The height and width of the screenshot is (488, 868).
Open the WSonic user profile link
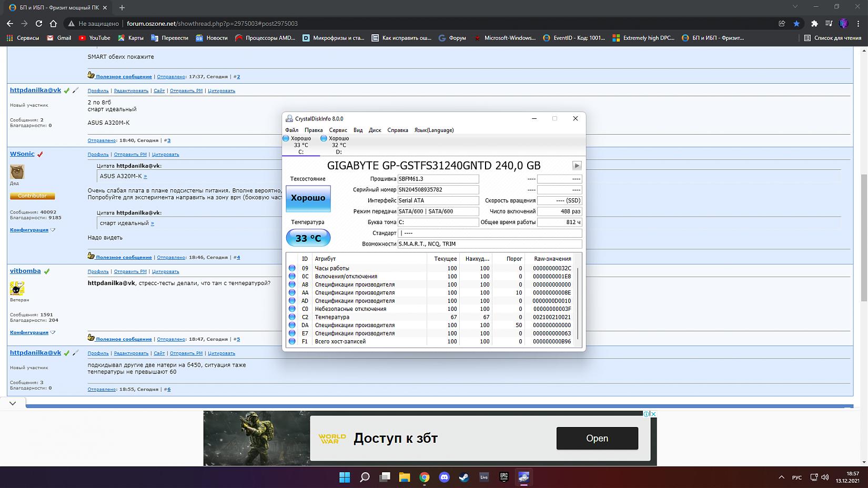(x=22, y=154)
